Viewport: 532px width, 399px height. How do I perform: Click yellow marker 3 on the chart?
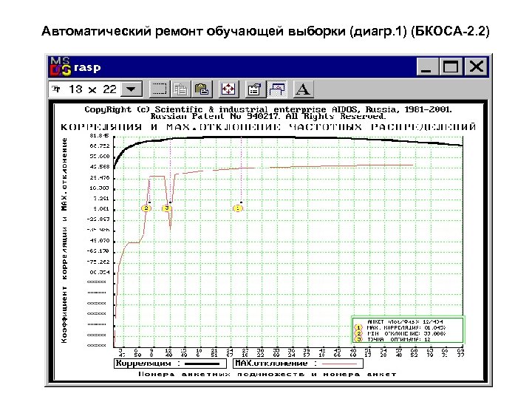tap(166, 208)
